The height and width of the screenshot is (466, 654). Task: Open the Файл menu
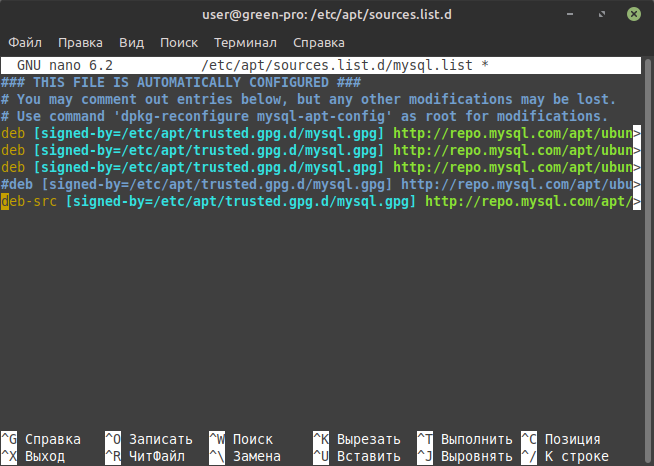click(25, 44)
